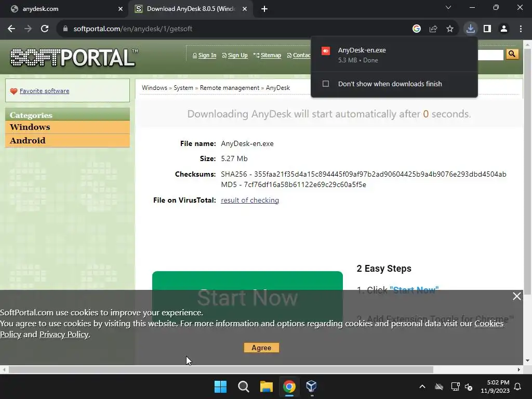
Task: Close the Download AnyDesk tab
Action: pos(245,9)
